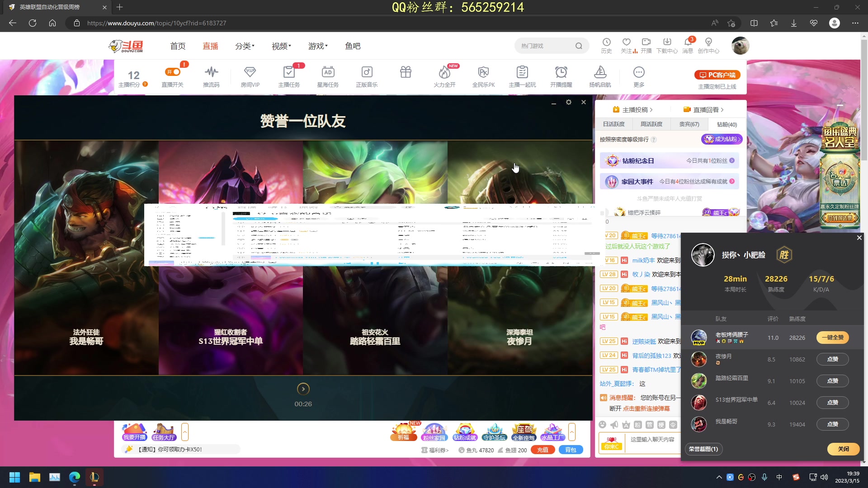Toggle the megaphone announcement icon in chat bar
Screen dimensions: 868x488
click(614, 425)
